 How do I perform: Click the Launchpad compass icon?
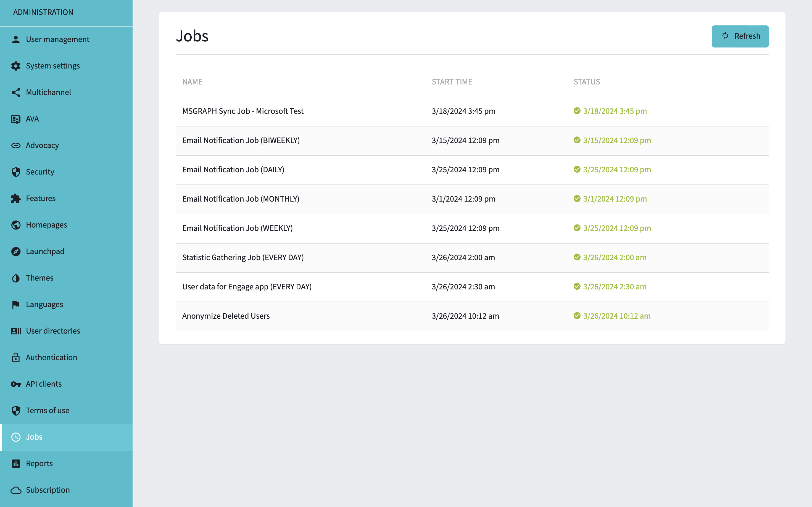tap(16, 252)
